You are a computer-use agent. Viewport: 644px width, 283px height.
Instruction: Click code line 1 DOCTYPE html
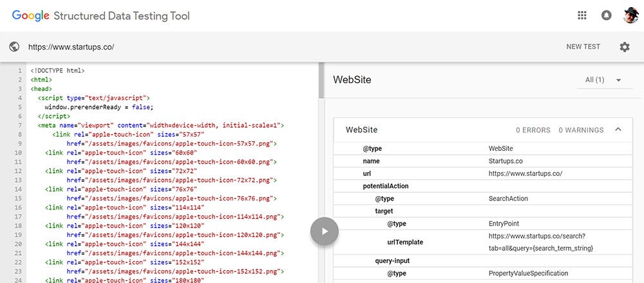pos(57,71)
